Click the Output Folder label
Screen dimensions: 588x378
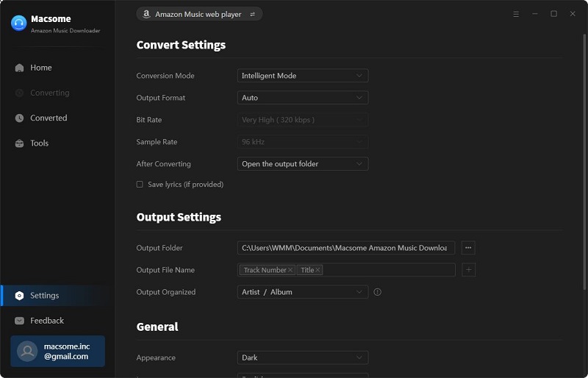pyautogui.click(x=159, y=248)
